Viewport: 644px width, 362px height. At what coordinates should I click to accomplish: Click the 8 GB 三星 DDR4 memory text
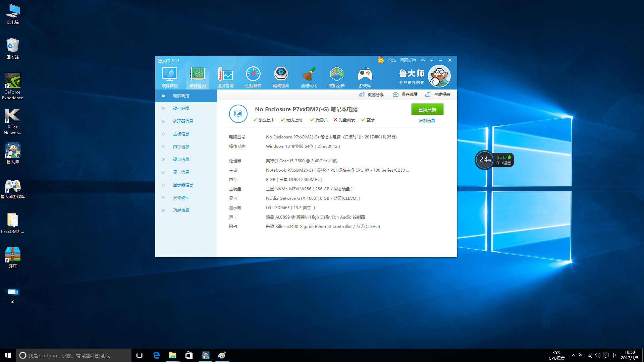pyautogui.click(x=294, y=180)
